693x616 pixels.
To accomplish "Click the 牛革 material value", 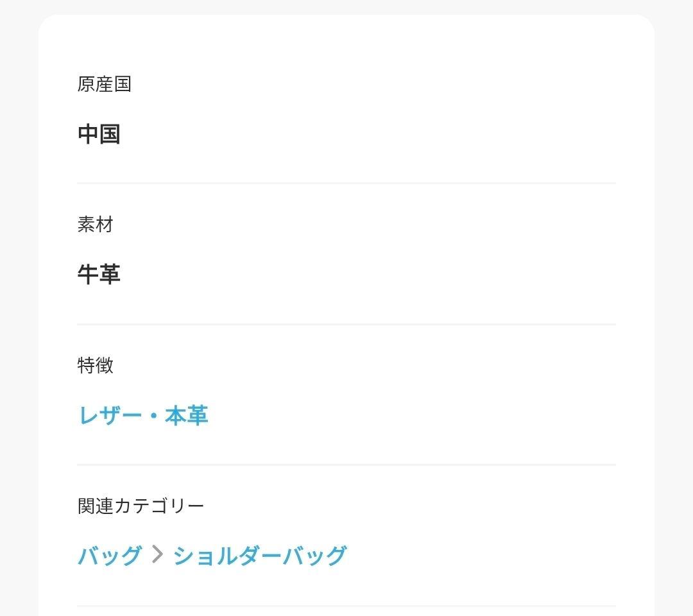I will pos(99,275).
